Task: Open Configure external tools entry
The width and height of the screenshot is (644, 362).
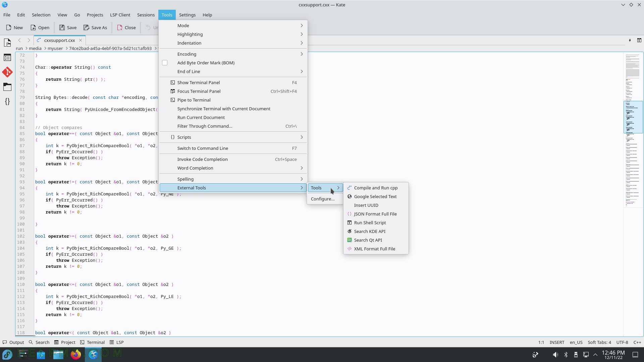Action: click(325, 199)
